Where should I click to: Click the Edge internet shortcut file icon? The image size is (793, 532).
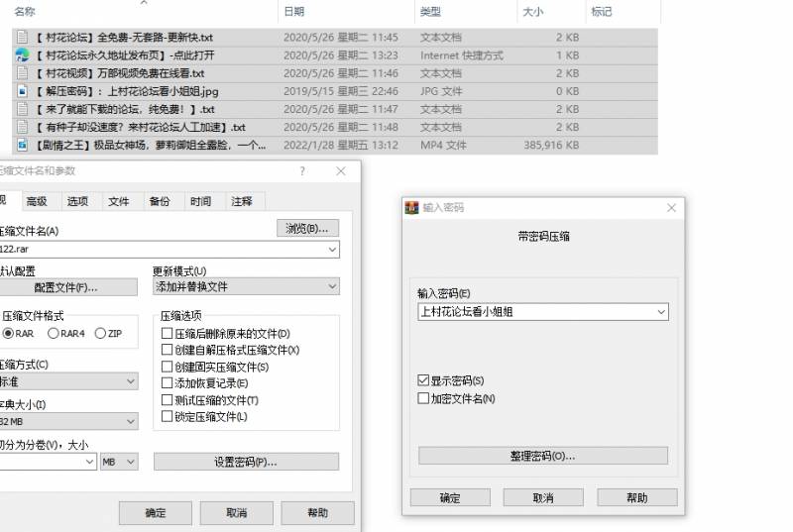(x=22, y=55)
